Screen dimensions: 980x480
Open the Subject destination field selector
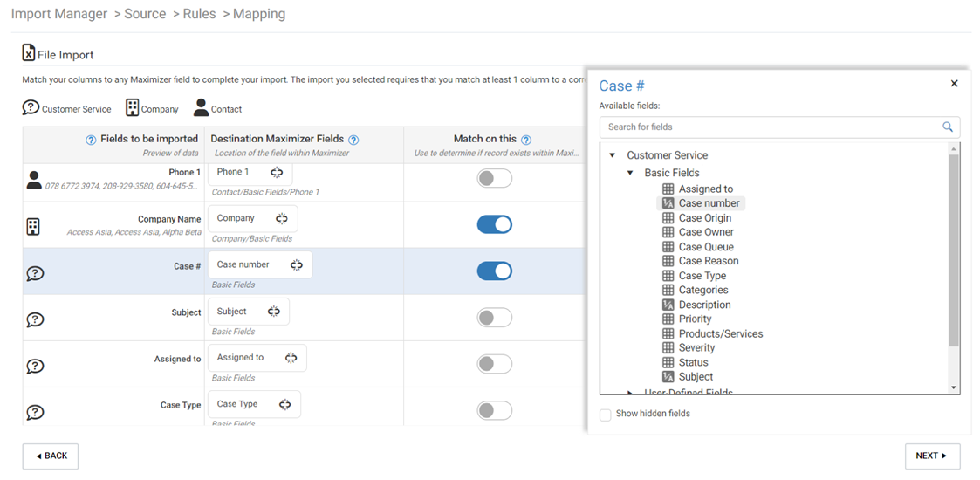point(249,312)
